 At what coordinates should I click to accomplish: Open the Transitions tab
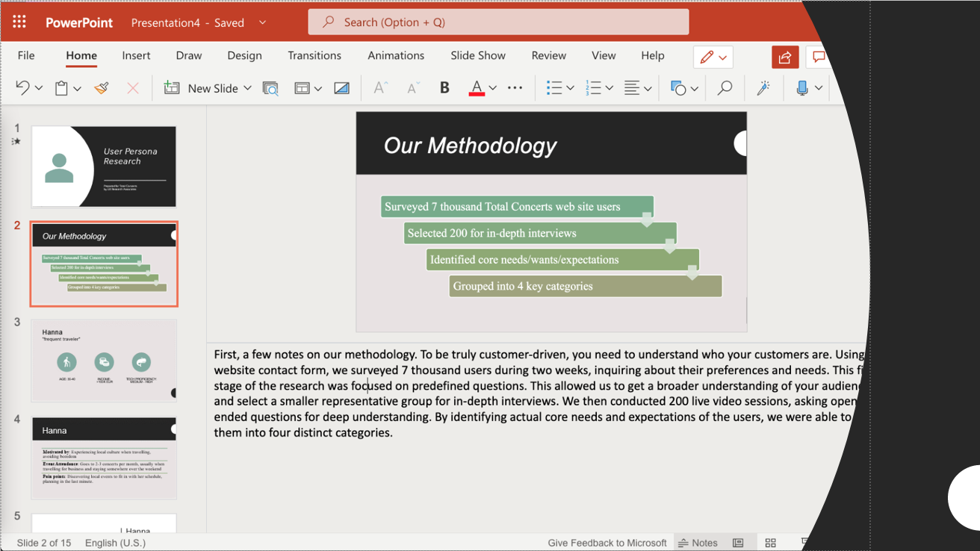click(314, 55)
